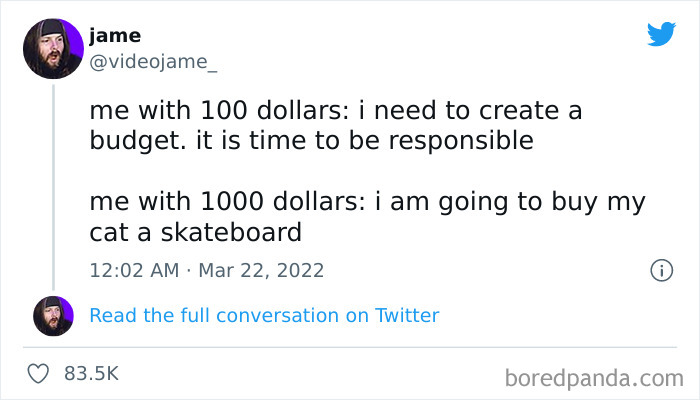Read the full conversation on Twitter
This screenshot has height=400, width=700.
coord(264,316)
